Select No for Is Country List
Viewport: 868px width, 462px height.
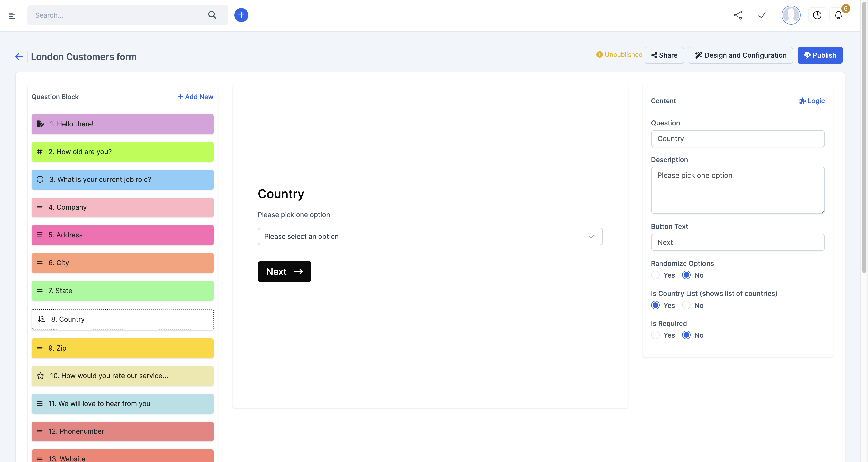coord(686,305)
